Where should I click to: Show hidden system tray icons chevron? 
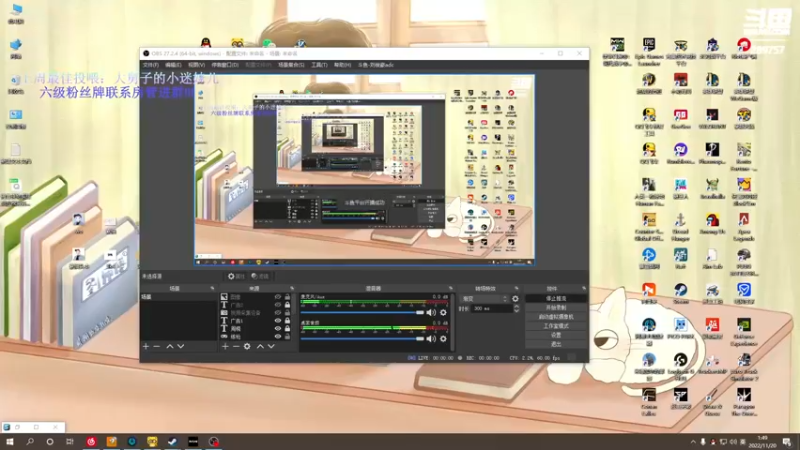point(693,442)
